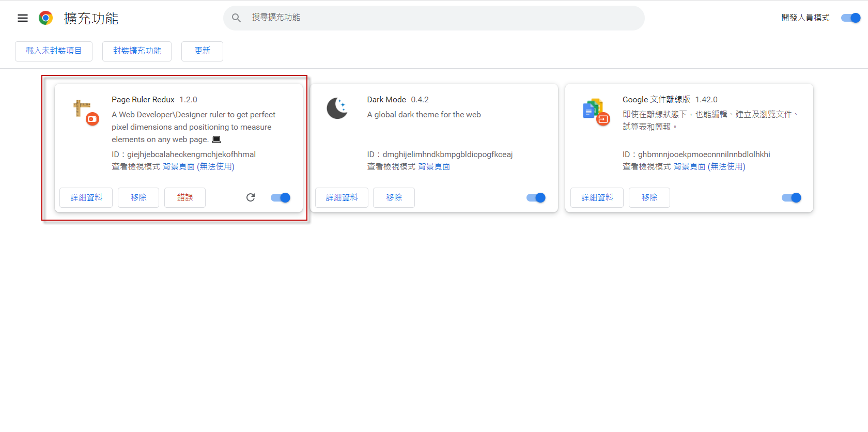Click 移除 for Dark Mode
The image size is (868, 432).
tap(394, 197)
